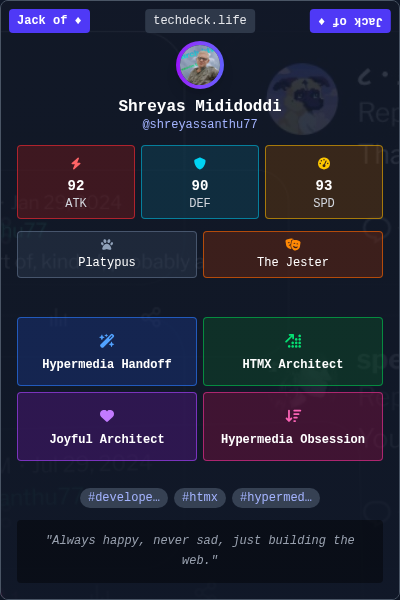Click the 92 ATK value
Image resolution: width=400 pixels, height=600 pixels.
[76, 186]
